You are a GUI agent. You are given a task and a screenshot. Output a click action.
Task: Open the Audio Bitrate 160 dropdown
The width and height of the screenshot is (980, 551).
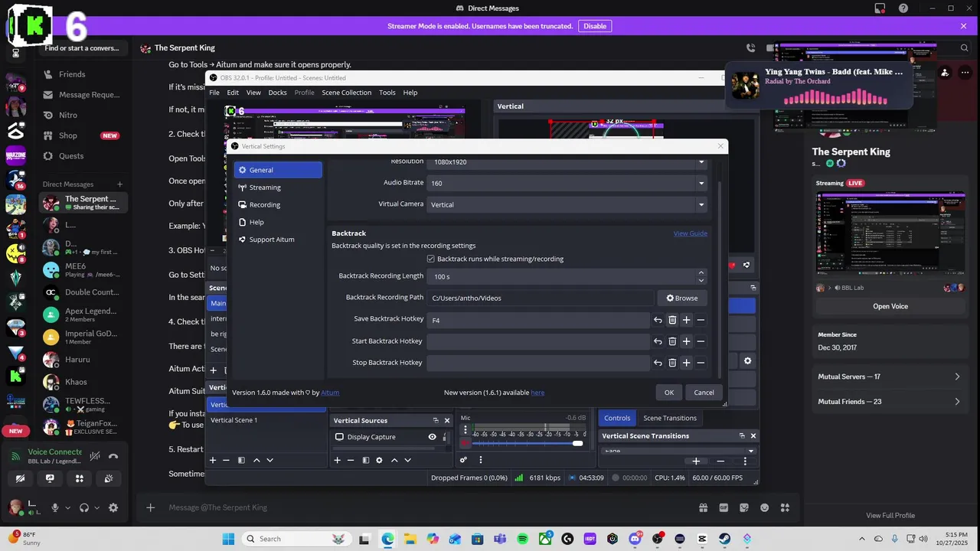point(567,183)
